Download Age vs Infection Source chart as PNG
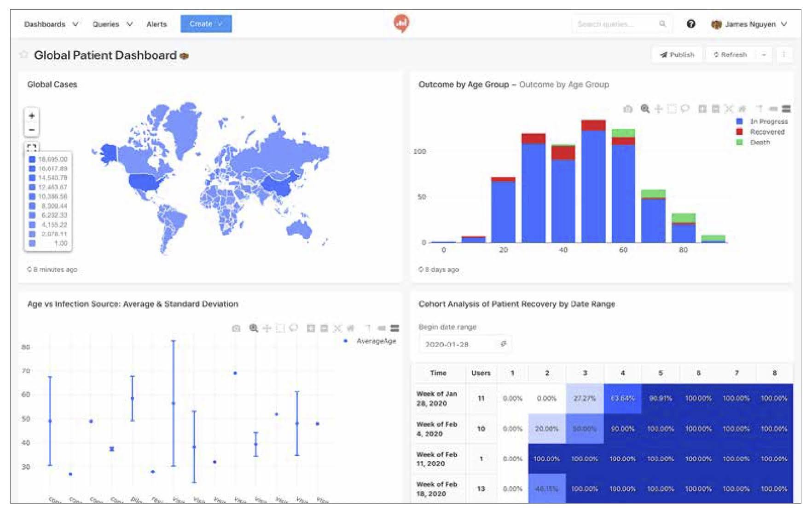The height and width of the screenshot is (516, 812). 236,328
